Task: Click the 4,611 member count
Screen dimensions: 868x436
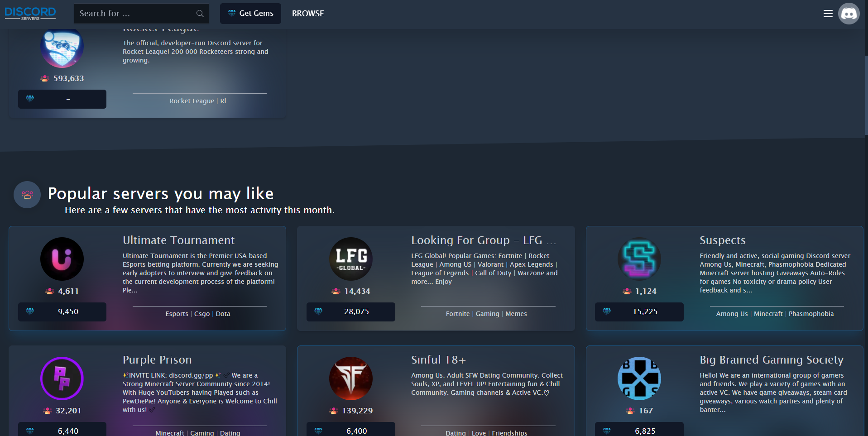Action: pyautogui.click(x=68, y=291)
